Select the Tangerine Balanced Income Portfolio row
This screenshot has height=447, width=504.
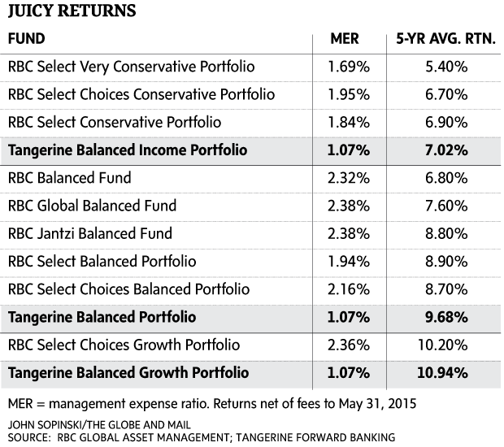127,150
